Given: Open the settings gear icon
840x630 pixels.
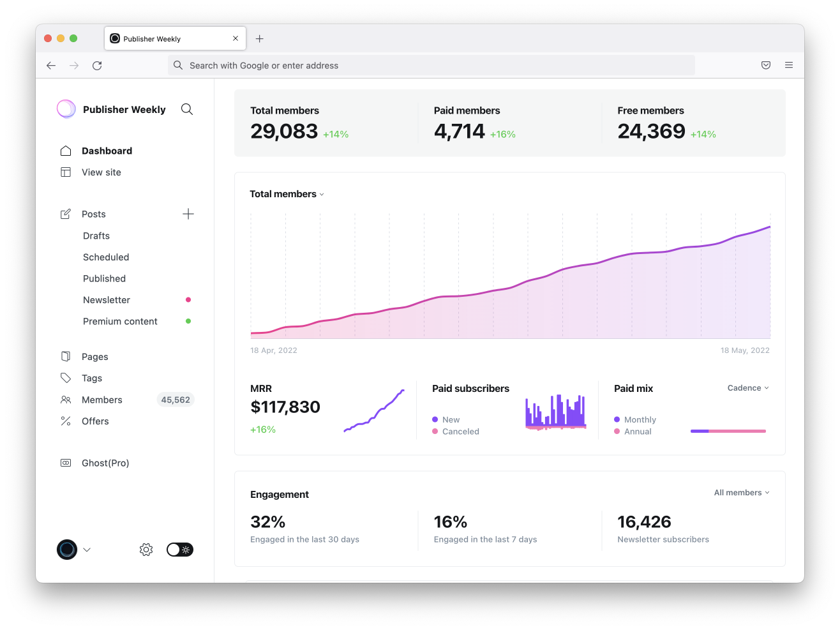Looking at the screenshot, I should 146,550.
